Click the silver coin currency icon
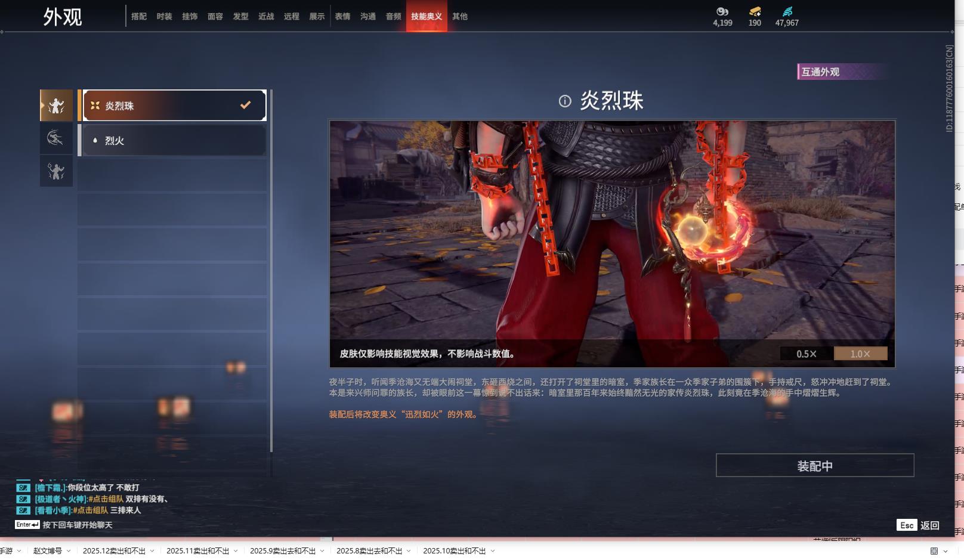 coord(722,11)
